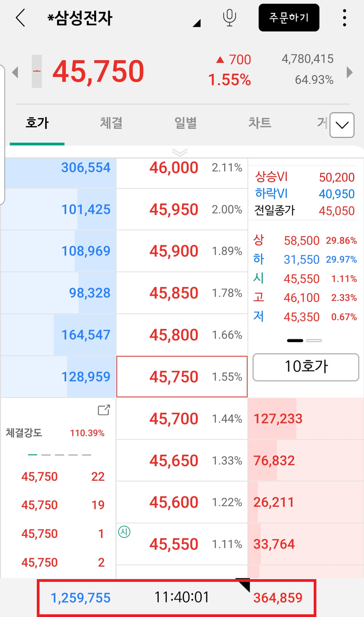
Task: Tap recent trade with quantity 19
Action: point(63,505)
